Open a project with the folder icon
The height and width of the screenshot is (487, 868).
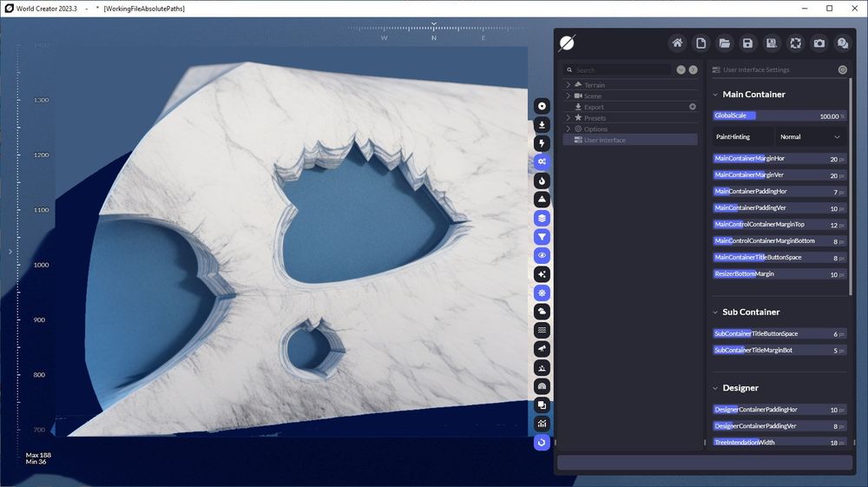coord(725,43)
